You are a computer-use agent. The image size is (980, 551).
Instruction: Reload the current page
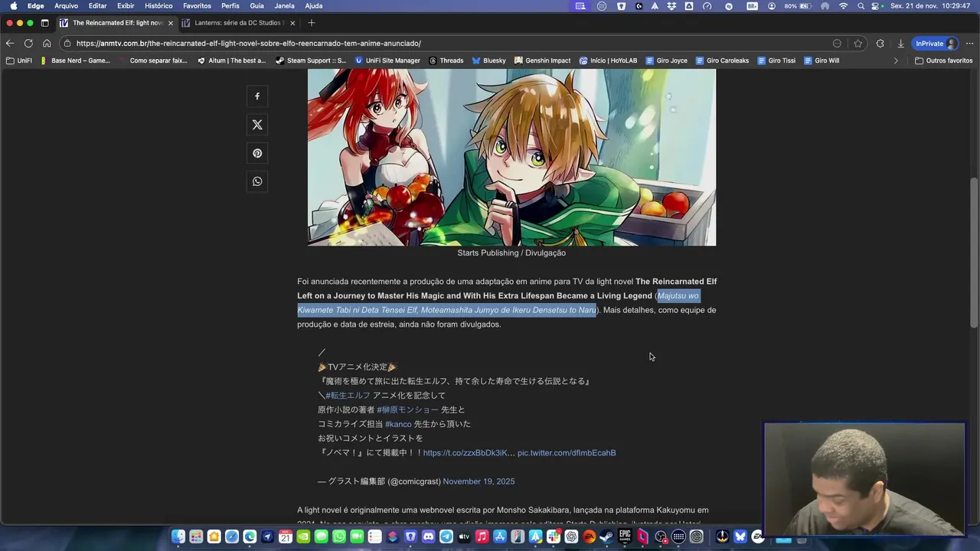tap(28, 44)
